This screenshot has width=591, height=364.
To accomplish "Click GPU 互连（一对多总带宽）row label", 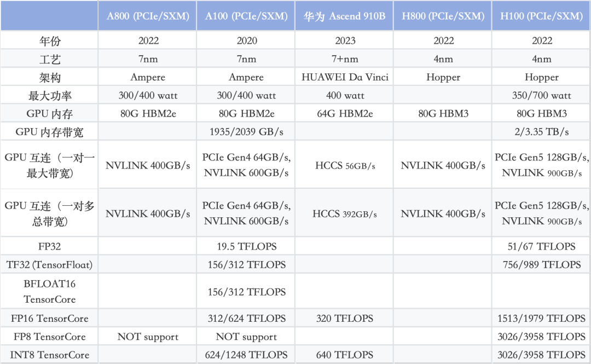I will 50,213.
